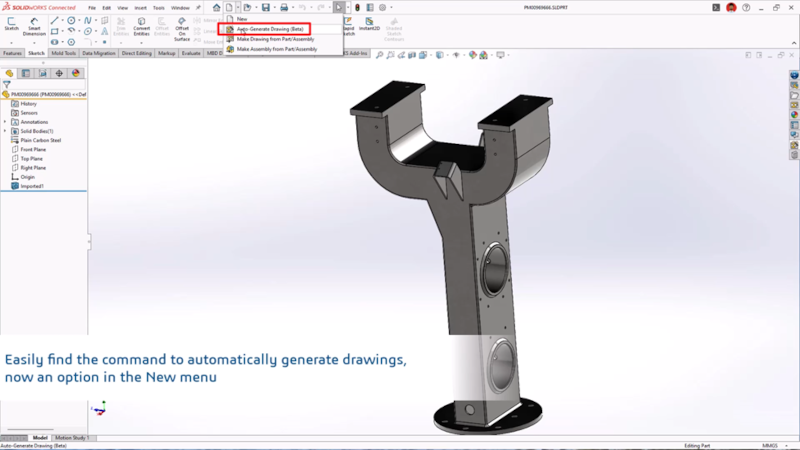Expand the Solid Bodies(1) tree node
This screenshot has height=450, width=800.
click(5, 131)
